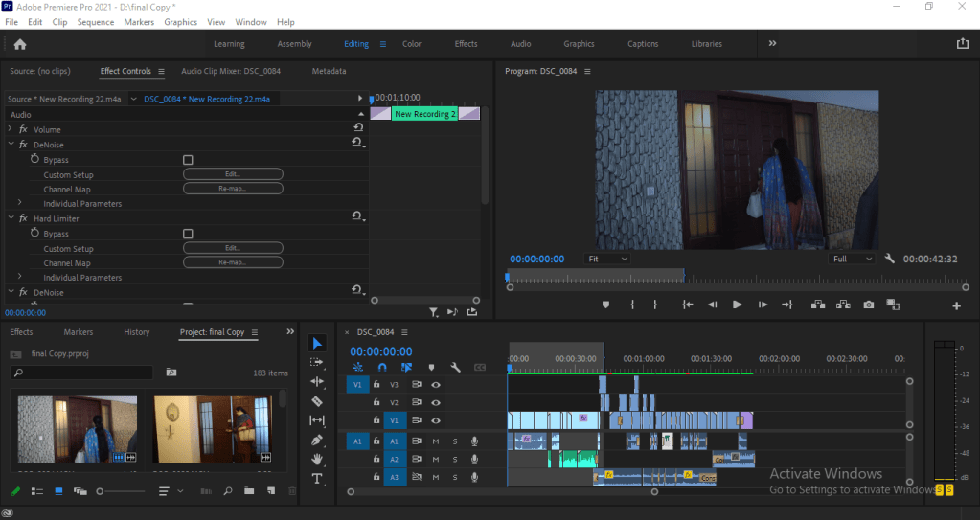
Task: Switch to the Color workspace tab
Action: [x=411, y=44]
